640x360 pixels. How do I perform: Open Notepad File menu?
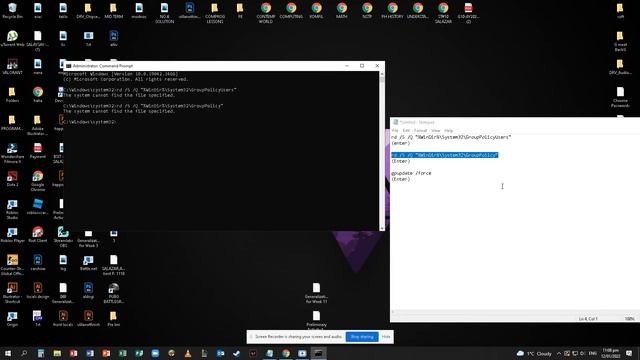pos(395,131)
